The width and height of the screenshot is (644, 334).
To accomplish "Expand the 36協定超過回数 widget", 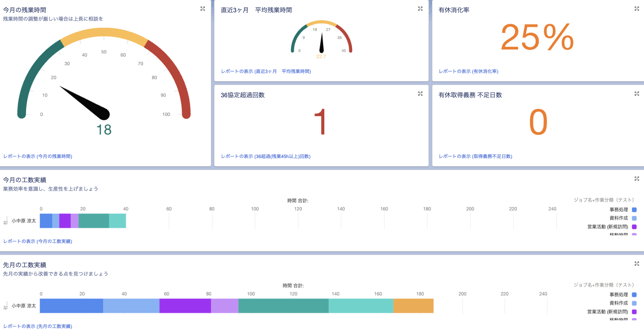I will click(x=420, y=94).
